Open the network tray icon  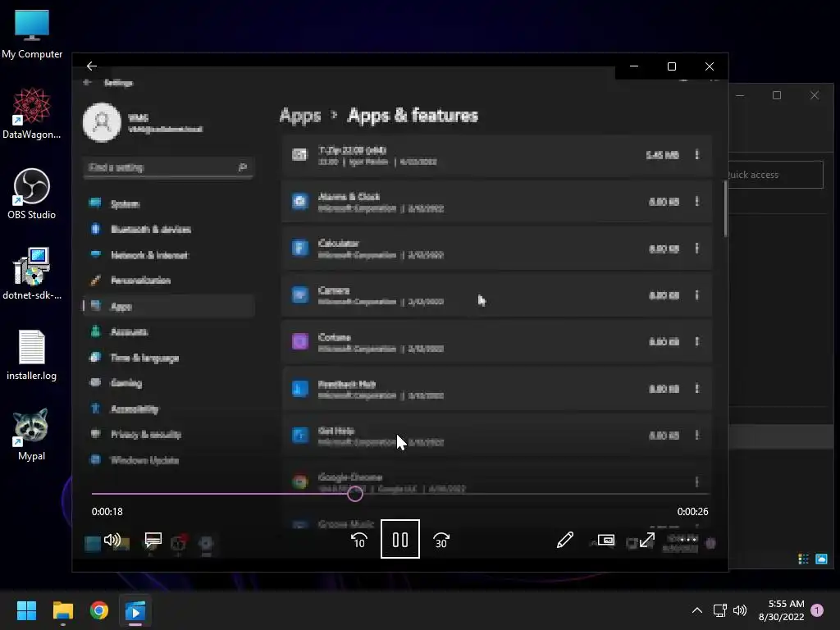[x=719, y=610]
